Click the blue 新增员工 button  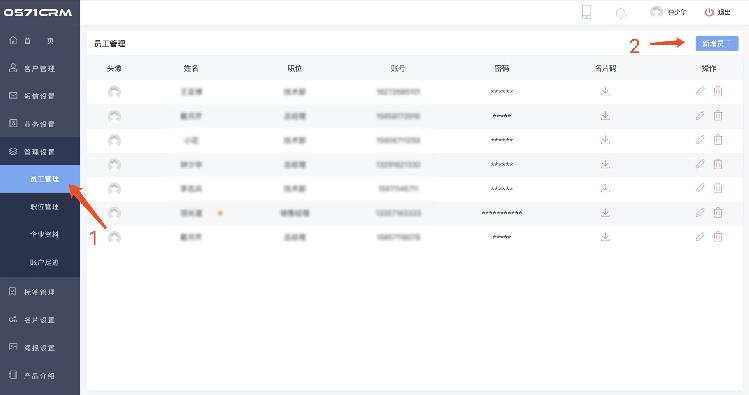[x=717, y=43]
